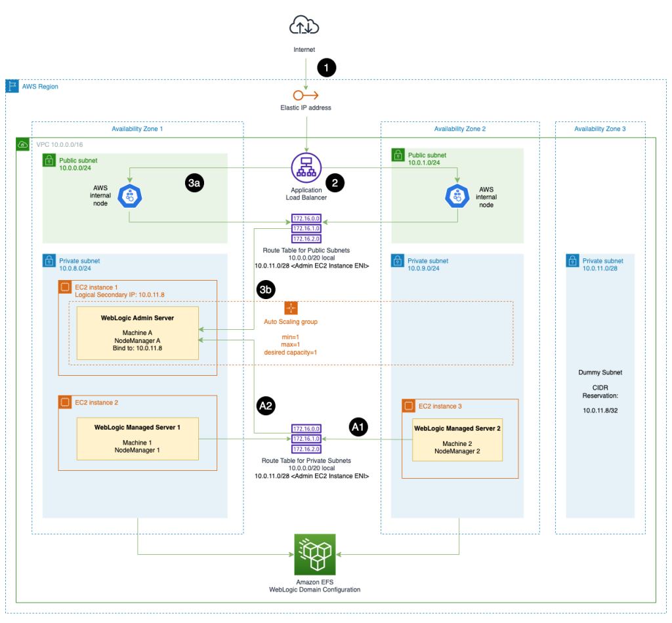Click the AWS Region flag icon
This screenshot has height=623, width=672.
pyautogui.click(x=12, y=86)
